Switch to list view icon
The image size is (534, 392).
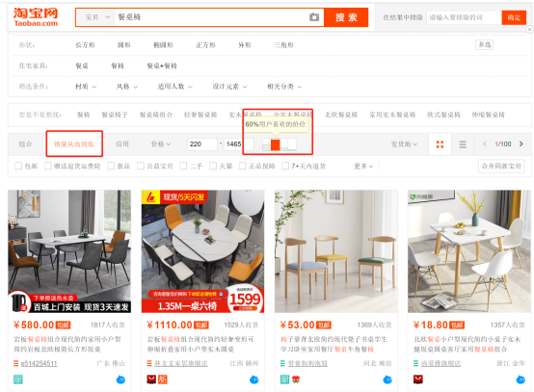click(x=463, y=144)
